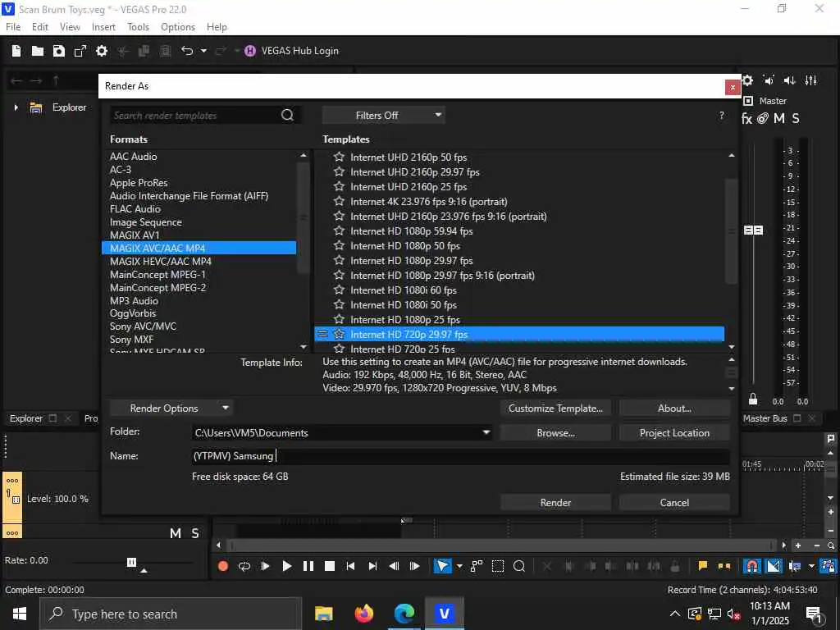This screenshot has height=630, width=840.
Task: Solo the Master bus with S
Action: (796, 118)
